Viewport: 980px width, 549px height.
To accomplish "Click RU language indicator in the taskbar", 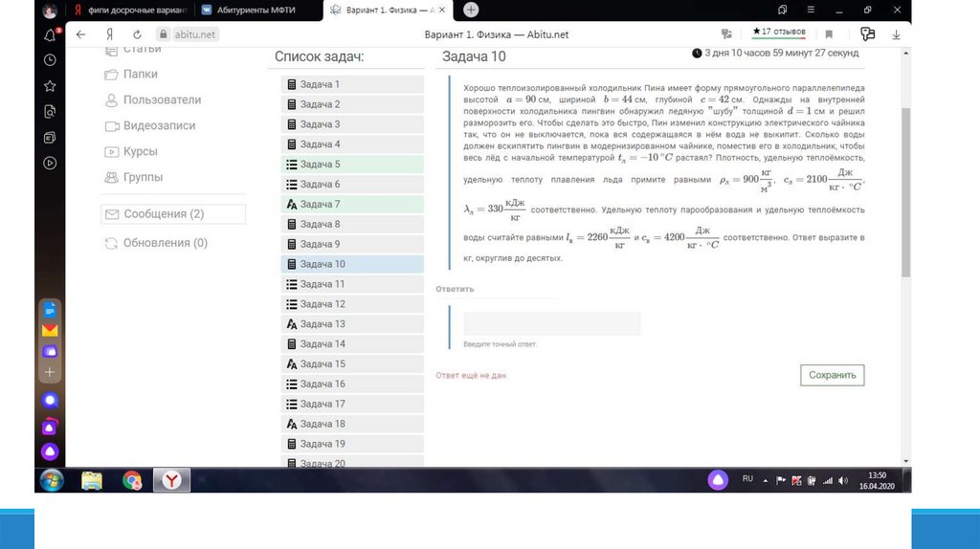I will point(747,479).
